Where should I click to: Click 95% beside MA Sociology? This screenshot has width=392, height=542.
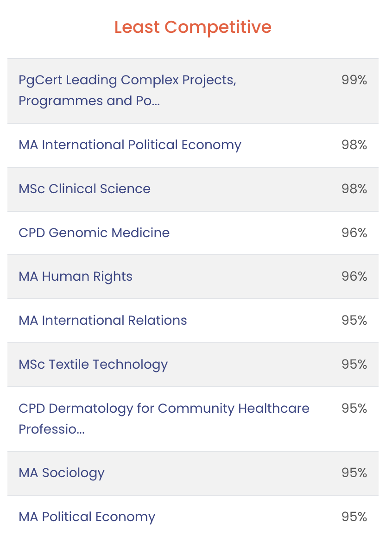[x=354, y=473]
